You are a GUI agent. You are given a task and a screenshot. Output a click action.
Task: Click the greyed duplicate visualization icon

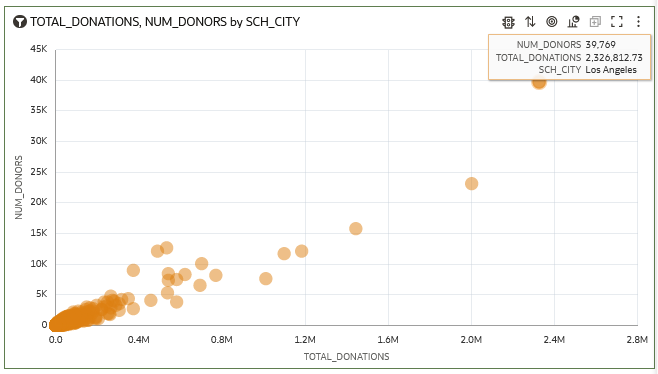click(x=595, y=21)
